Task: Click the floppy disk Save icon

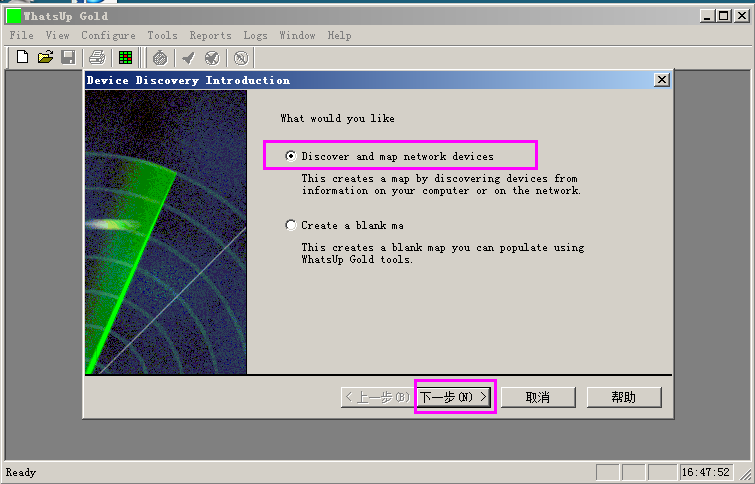Action: [x=68, y=57]
